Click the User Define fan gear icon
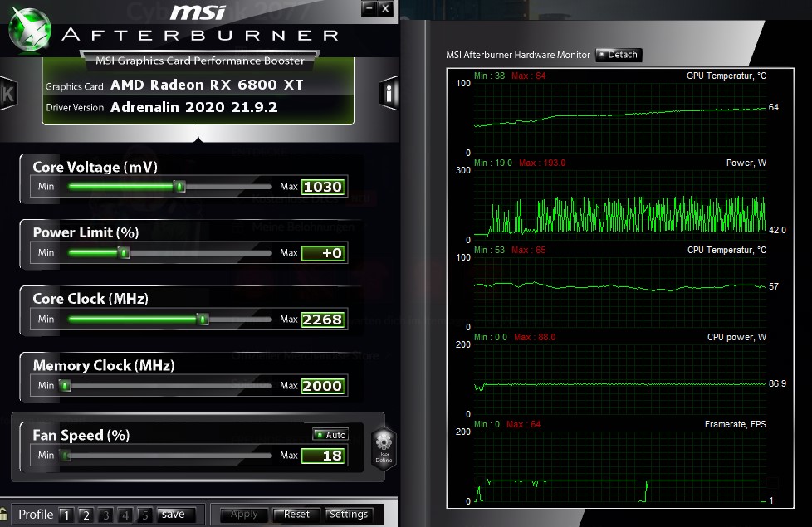The image size is (812, 527). (384, 449)
